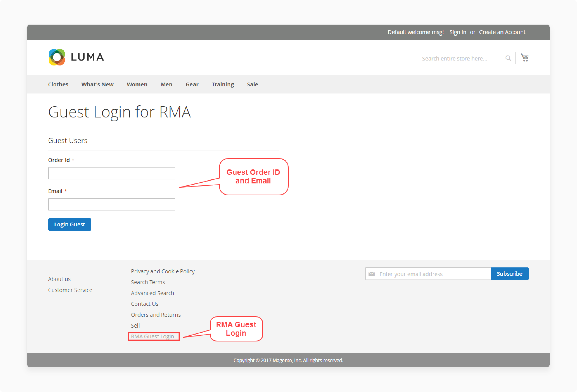Click the Order Id field label
Viewport: 577px width, 392px height.
(x=59, y=160)
